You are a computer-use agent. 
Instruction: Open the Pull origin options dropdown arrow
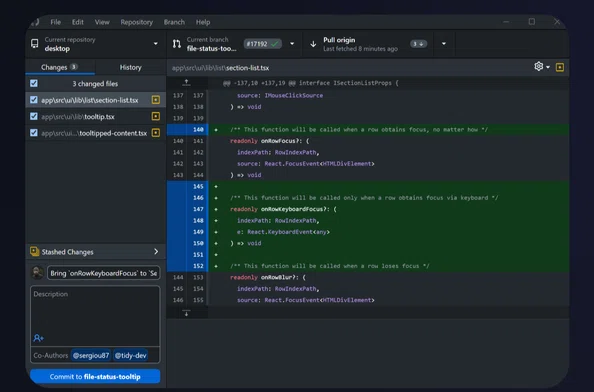pos(444,44)
